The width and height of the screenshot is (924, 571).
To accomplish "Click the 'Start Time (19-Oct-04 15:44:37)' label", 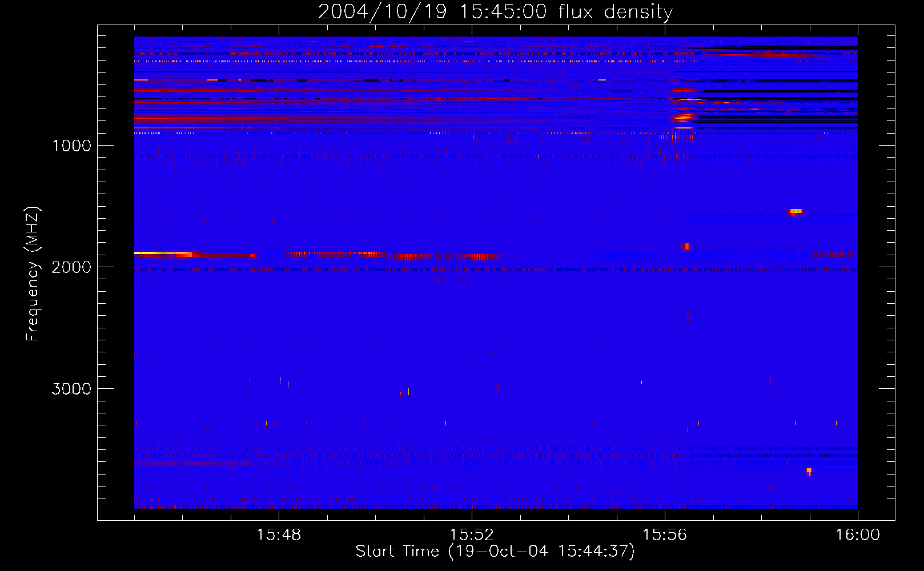I will (495, 552).
